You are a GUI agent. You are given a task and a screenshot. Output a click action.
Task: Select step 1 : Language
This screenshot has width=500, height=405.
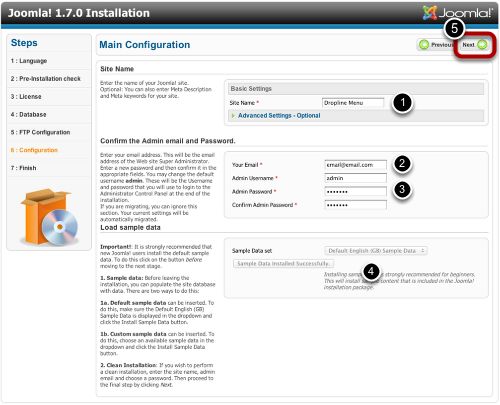tap(29, 61)
